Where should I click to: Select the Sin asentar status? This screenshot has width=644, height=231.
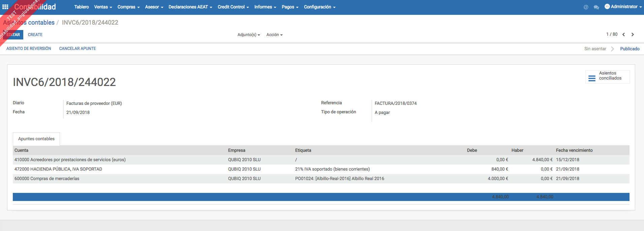click(595, 49)
